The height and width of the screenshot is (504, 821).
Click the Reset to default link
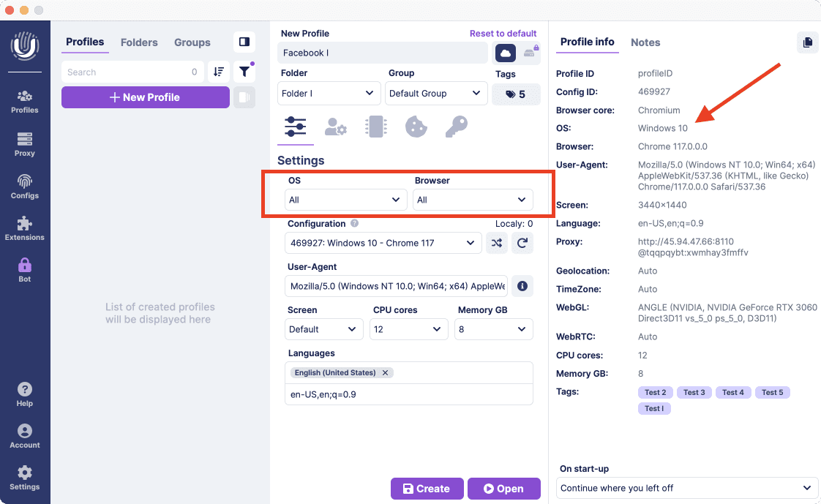click(x=503, y=34)
